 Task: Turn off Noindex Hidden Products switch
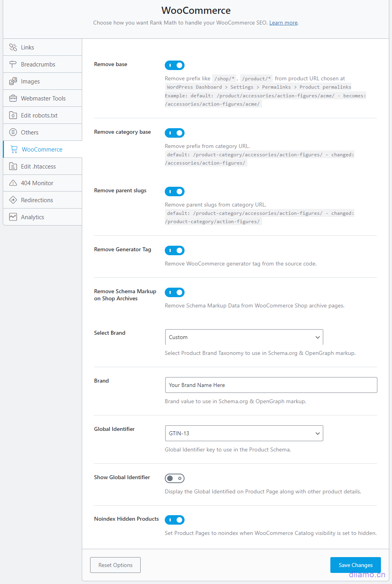(175, 520)
